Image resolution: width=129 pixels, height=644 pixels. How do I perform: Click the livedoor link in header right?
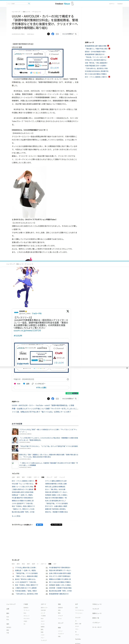(120, 4)
